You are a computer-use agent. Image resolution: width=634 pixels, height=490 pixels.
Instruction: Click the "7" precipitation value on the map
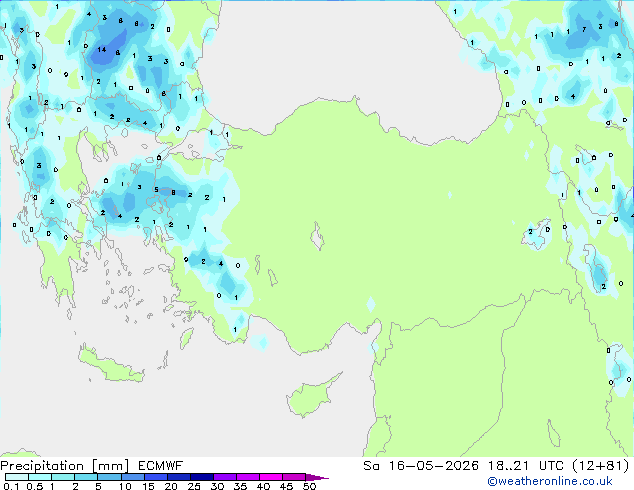(x=584, y=29)
